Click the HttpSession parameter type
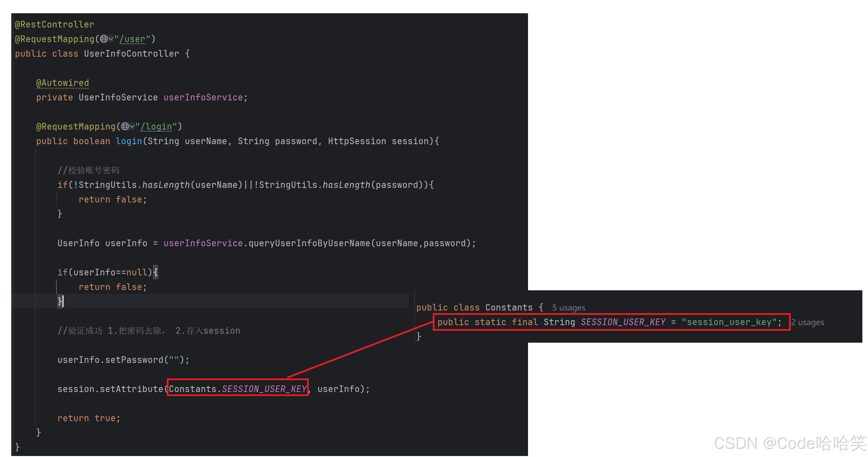Screen dimensions: 868x457 tap(357, 141)
